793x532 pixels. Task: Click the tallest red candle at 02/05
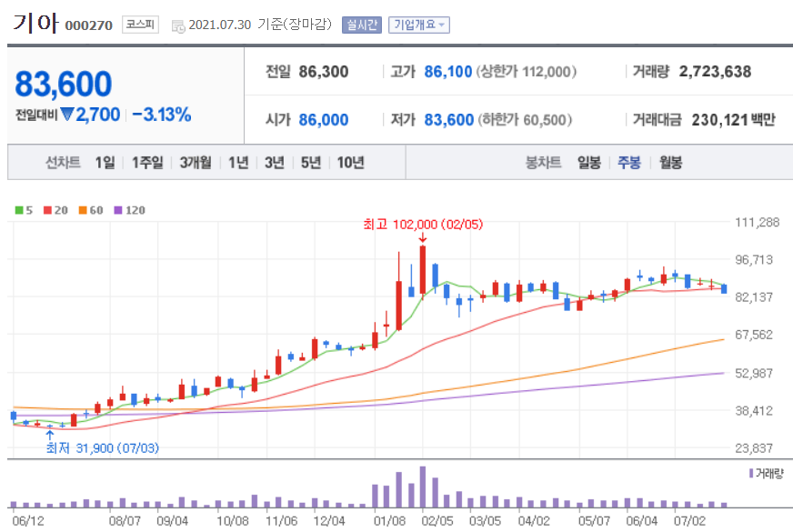point(423,271)
